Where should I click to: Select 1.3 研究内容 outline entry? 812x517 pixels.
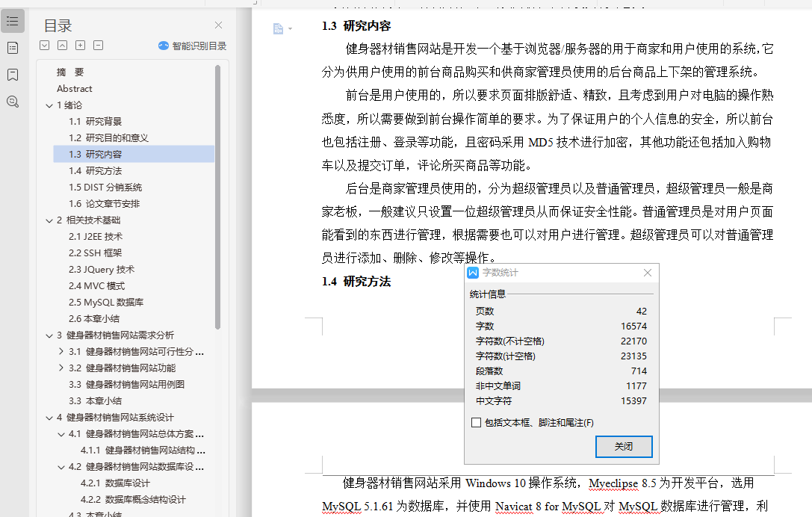pos(134,155)
